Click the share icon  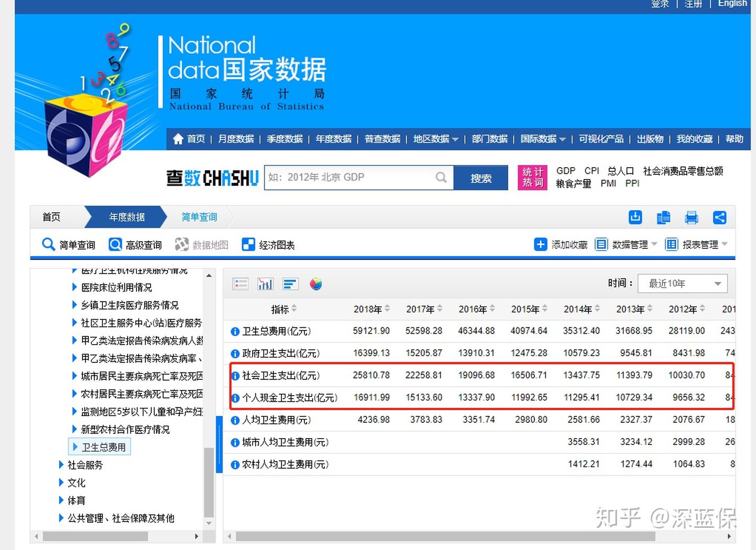click(720, 217)
